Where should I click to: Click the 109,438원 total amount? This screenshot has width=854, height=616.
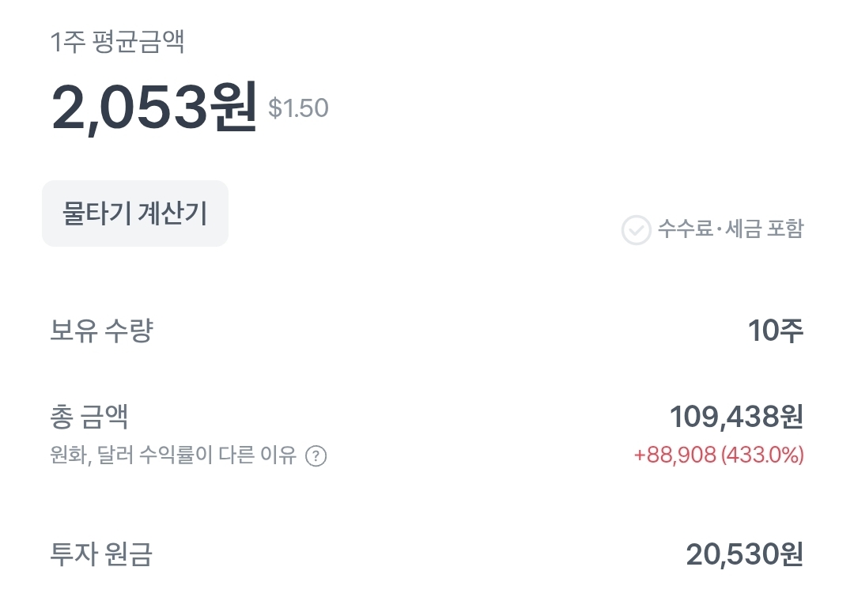tap(735, 417)
